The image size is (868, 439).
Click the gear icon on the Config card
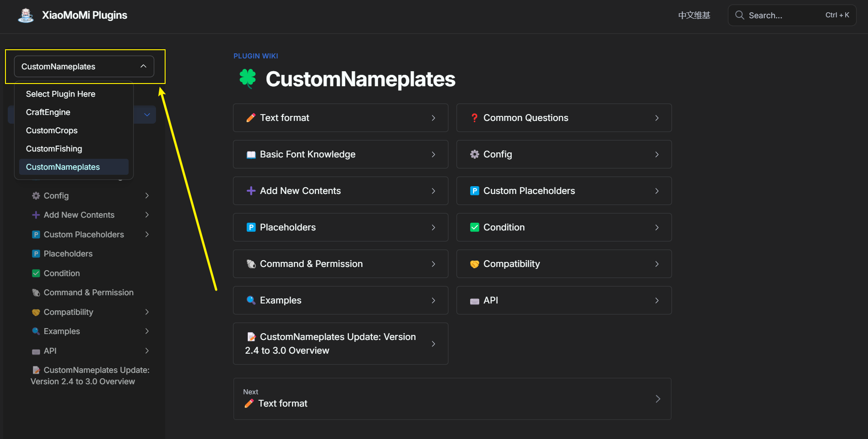(474, 154)
